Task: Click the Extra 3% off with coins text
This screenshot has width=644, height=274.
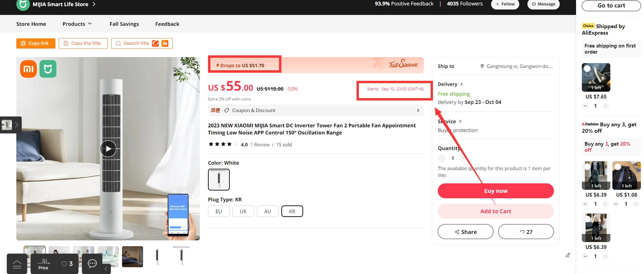Action: point(229,99)
